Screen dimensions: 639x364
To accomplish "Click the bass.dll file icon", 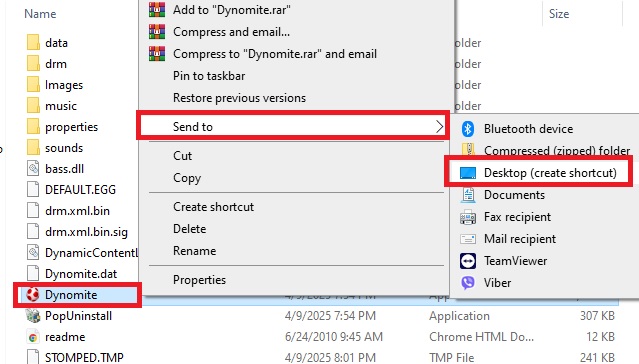I will (x=33, y=168).
